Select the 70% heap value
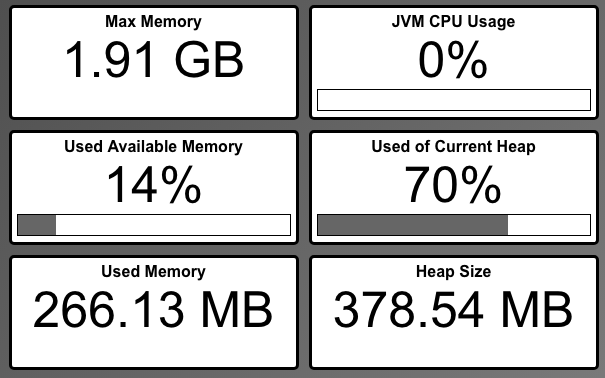Screen dimensions: 605x378 tap(453, 185)
